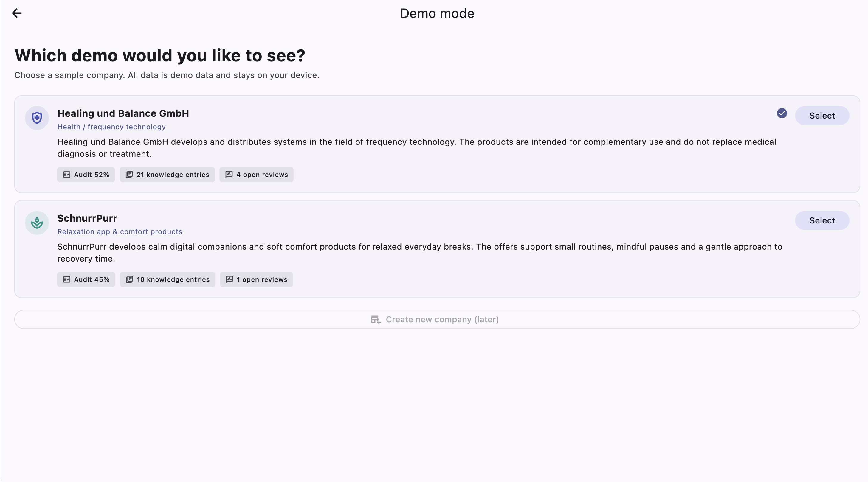This screenshot has height=482, width=868.
Task: Select the SchnurrPurr demo company
Action: (822, 220)
